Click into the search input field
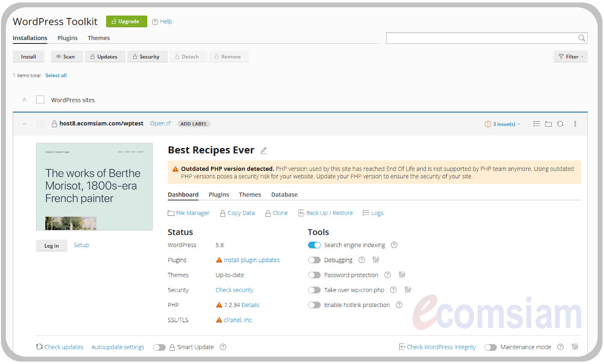Screen dimensions: 604x364 [481, 38]
